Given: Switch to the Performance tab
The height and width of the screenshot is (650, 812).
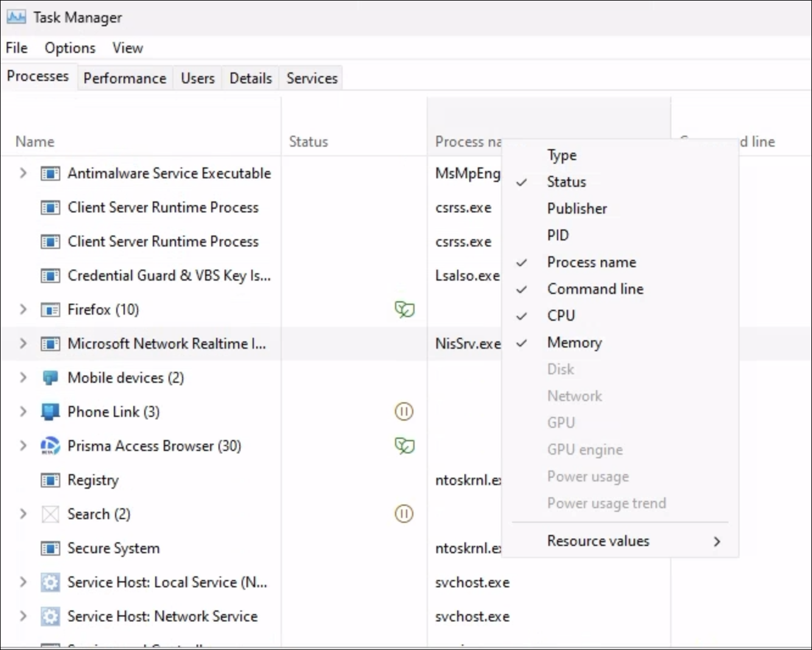Looking at the screenshot, I should point(125,79).
